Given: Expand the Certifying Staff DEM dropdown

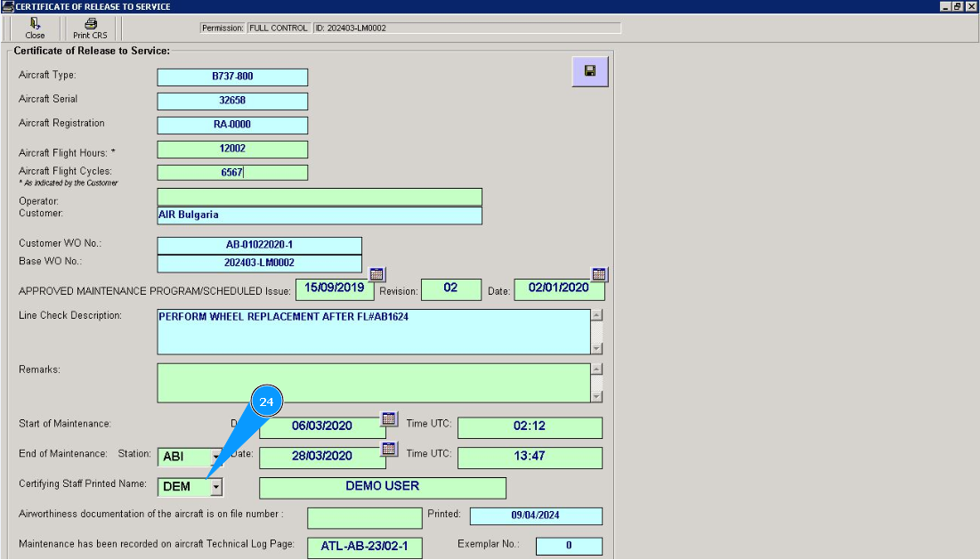Looking at the screenshot, I should pos(215,487).
